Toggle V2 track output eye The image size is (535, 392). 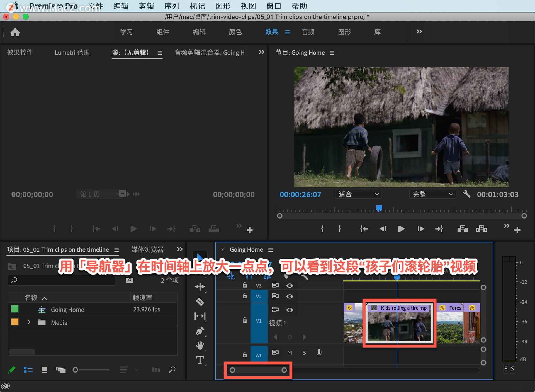tap(290, 297)
